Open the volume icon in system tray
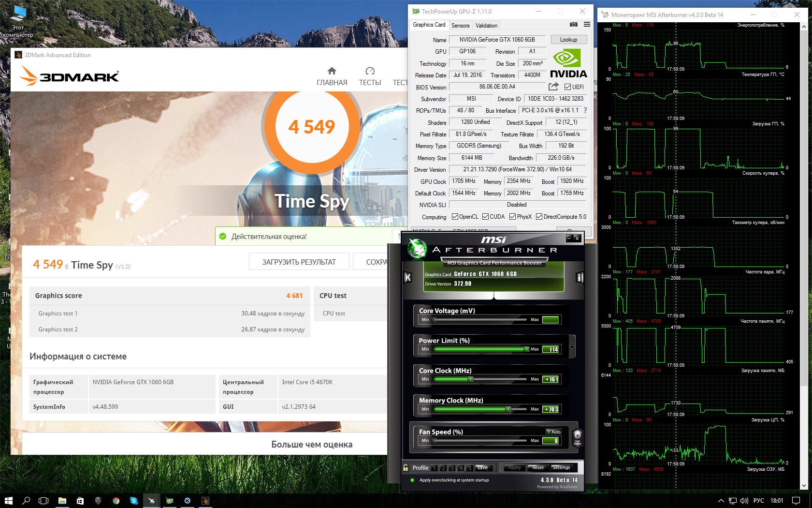Screen dimensions: 812x508 pos(744,501)
